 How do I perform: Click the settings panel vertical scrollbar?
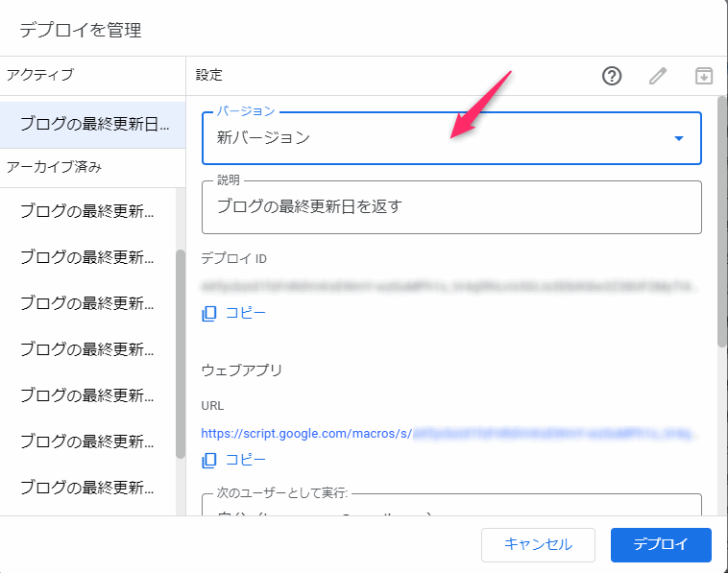[722, 222]
